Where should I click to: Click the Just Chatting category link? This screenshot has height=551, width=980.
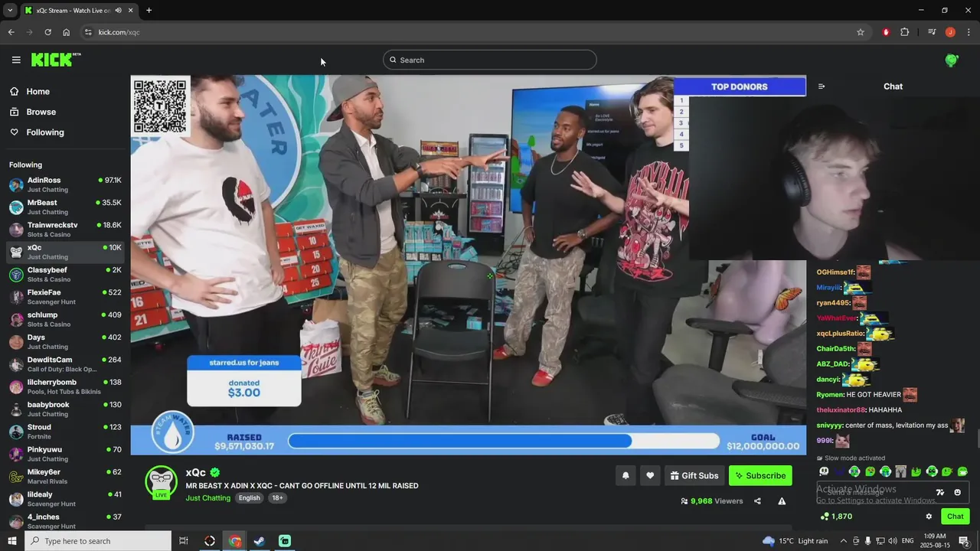click(x=207, y=498)
